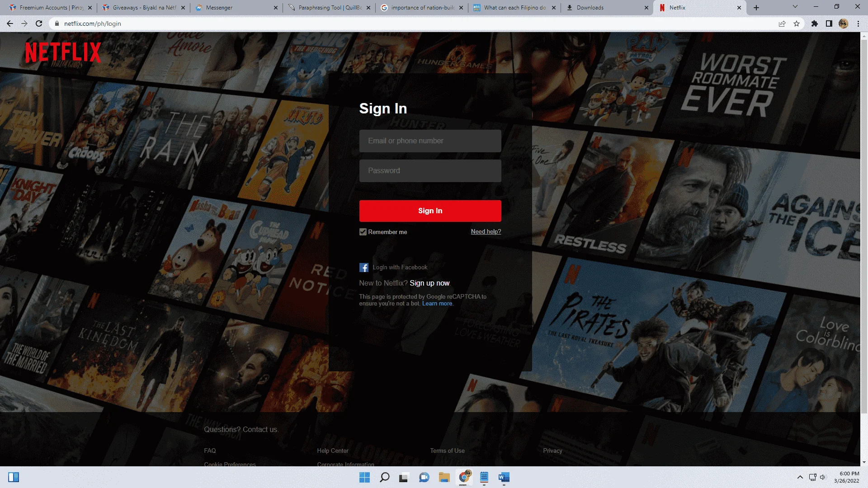Viewport: 868px width, 488px height.
Task: Open reCAPTCHA Learn more link
Action: click(x=437, y=304)
